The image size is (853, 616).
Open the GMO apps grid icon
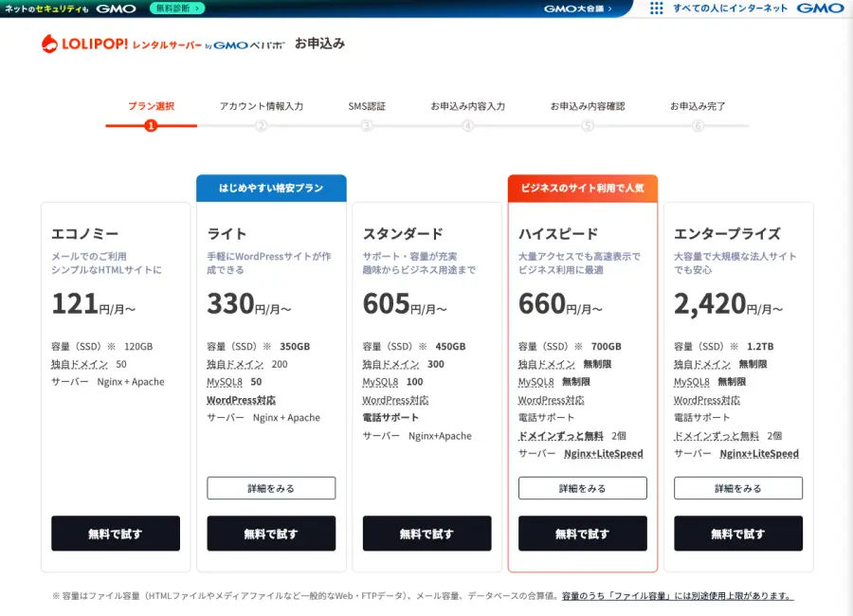pos(656,9)
